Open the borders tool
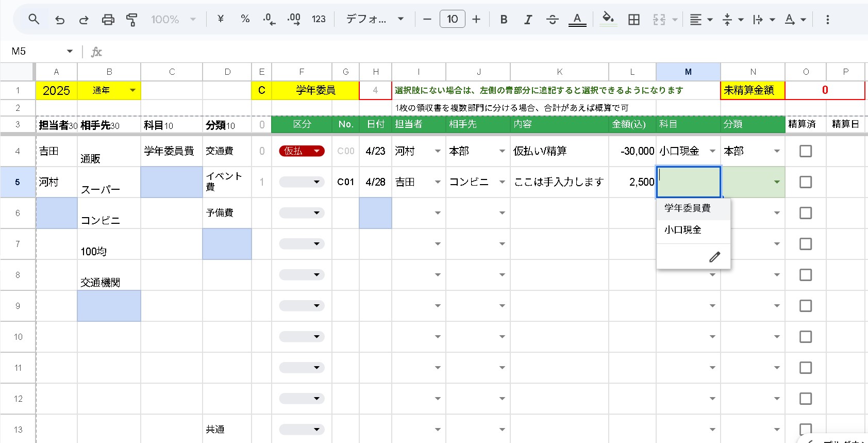Viewport: 868px width, 443px height. (x=633, y=20)
